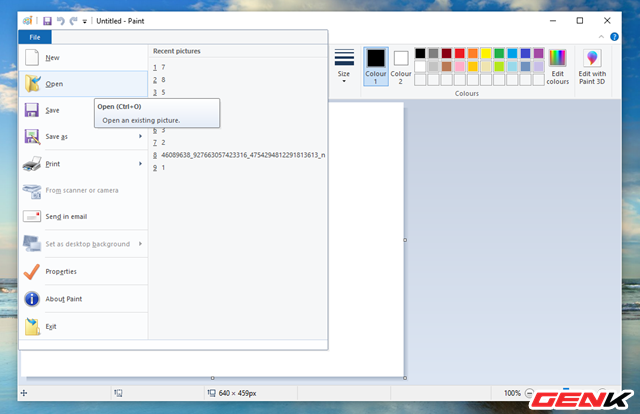This screenshot has width=640, height=414.
Task: Click the Properties checkmark item
Action: [x=60, y=271]
